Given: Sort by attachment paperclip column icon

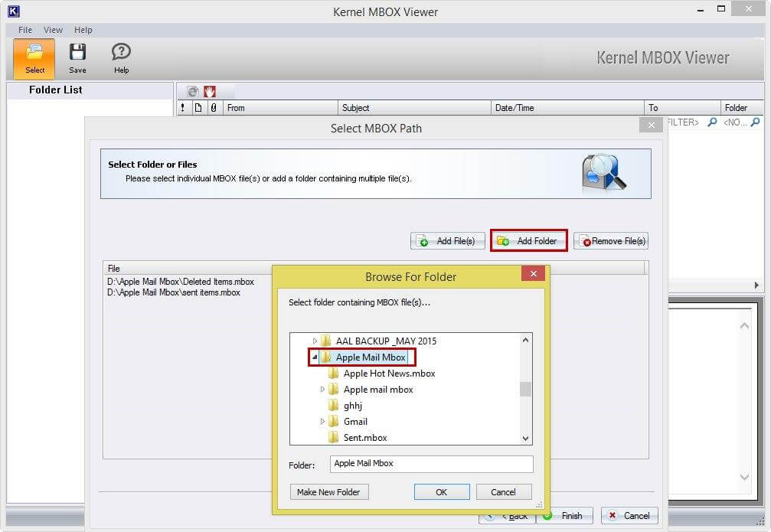Looking at the screenshot, I should click(214, 108).
